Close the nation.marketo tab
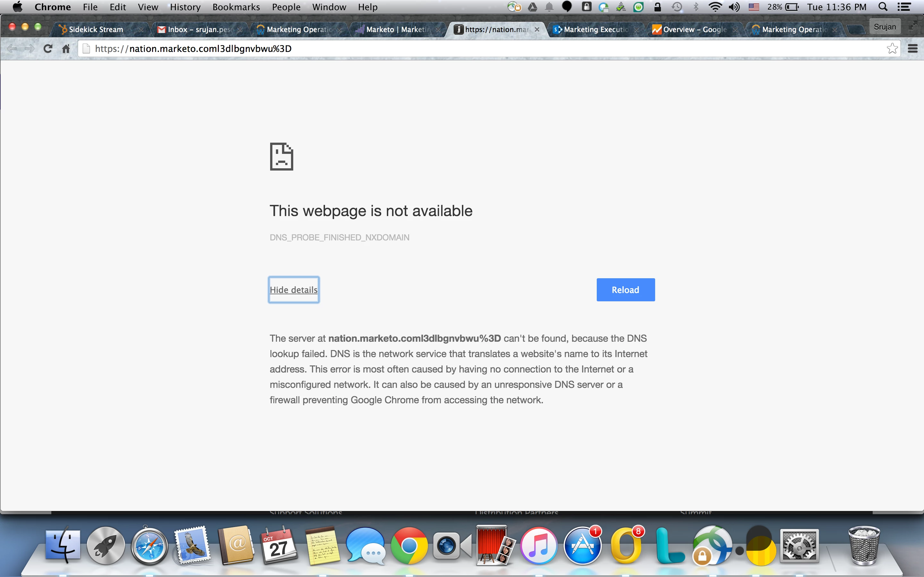The image size is (924, 577). 537,29
